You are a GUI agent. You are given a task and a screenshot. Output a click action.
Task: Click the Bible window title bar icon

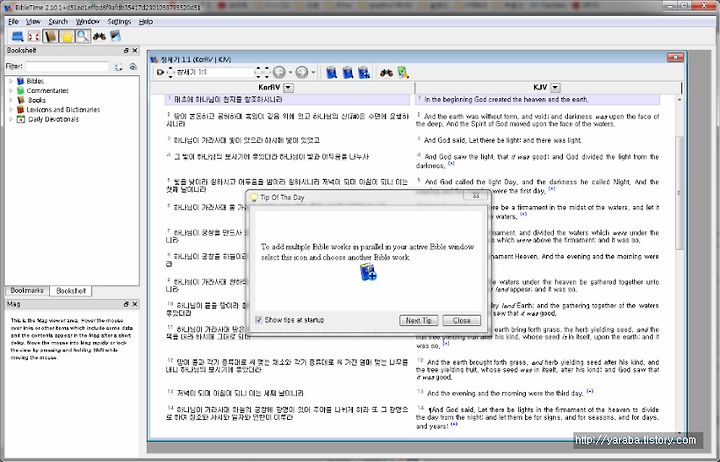click(x=154, y=59)
